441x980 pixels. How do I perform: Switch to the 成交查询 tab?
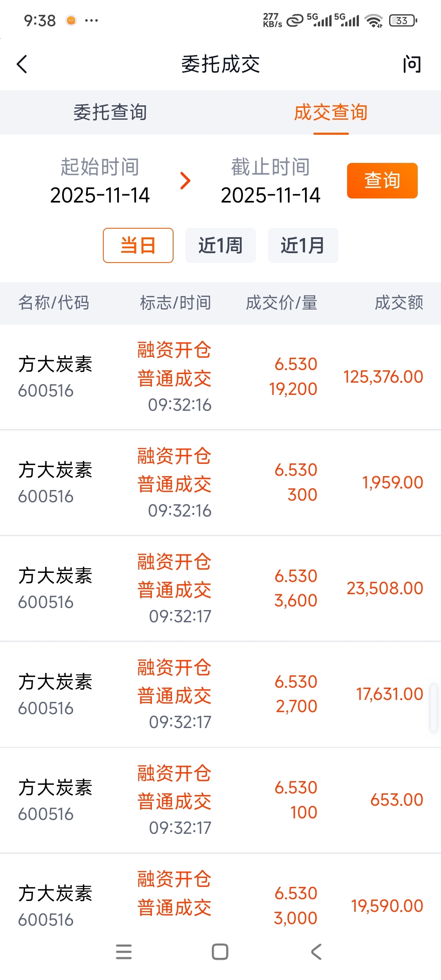[331, 112]
